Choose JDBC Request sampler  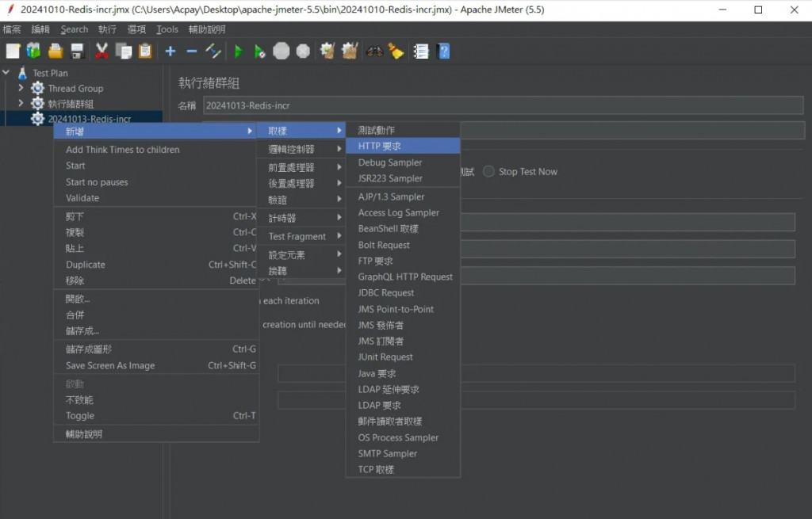pos(403,292)
